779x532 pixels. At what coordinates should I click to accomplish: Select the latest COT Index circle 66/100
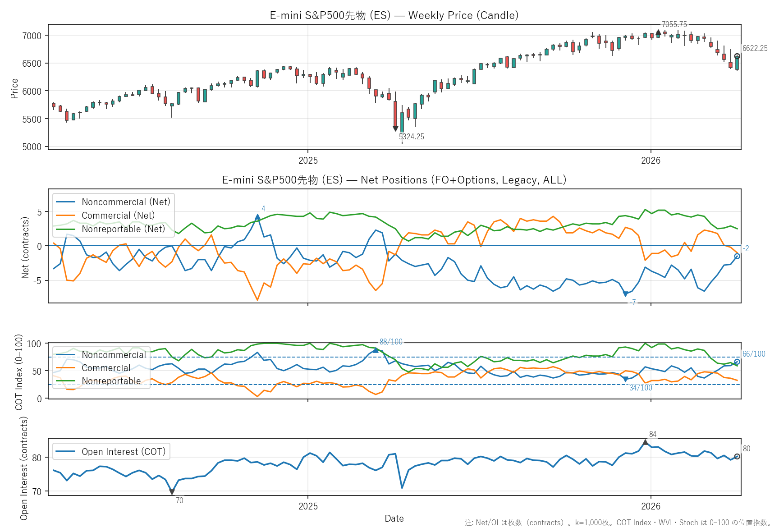point(737,362)
